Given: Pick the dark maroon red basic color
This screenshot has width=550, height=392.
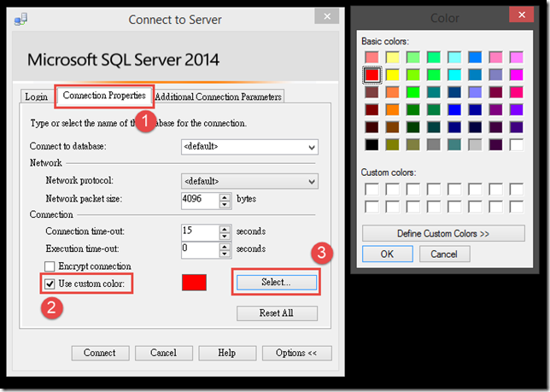Looking at the screenshot, I should [x=372, y=110].
